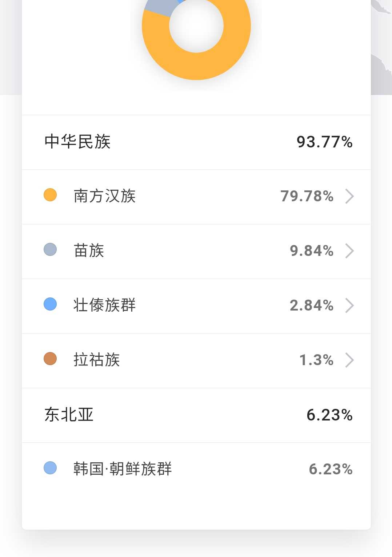This screenshot has height=557, width=392.
Task: Expand the 苗族 row chevron
Action: 349,251
